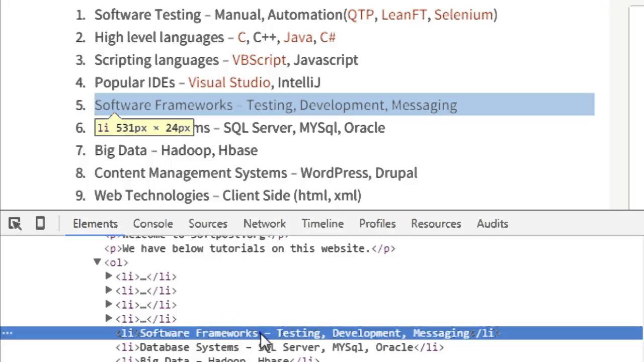Open the Sources tab
The width and height of the screenshot is (644, 362).
(x=208, y=224)
